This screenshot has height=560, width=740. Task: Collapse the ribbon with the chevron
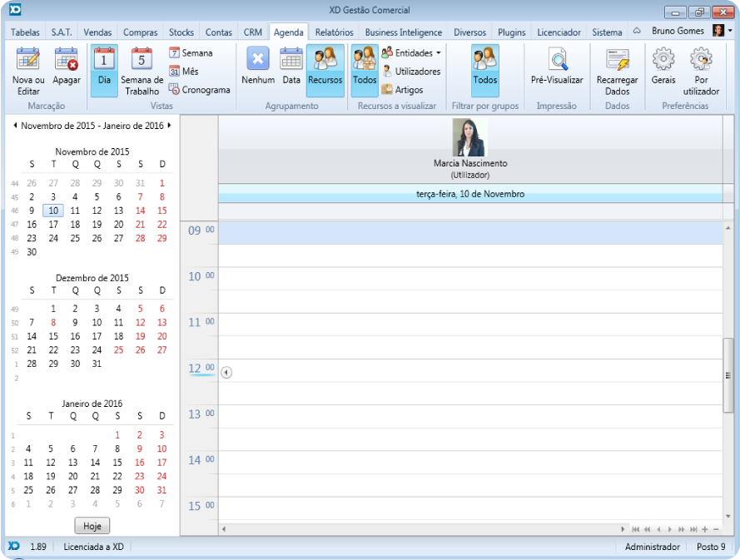pos(637,31)
